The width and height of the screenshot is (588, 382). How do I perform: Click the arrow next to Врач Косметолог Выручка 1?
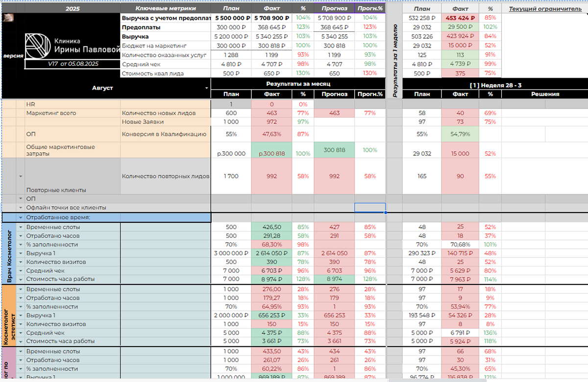pos(21,253)
